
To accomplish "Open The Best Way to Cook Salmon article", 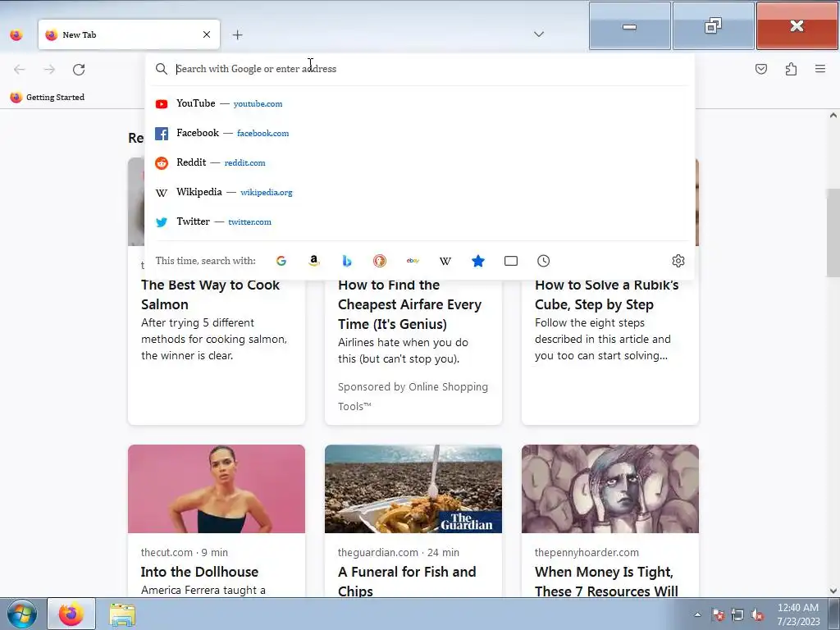I will coord(210,294).
